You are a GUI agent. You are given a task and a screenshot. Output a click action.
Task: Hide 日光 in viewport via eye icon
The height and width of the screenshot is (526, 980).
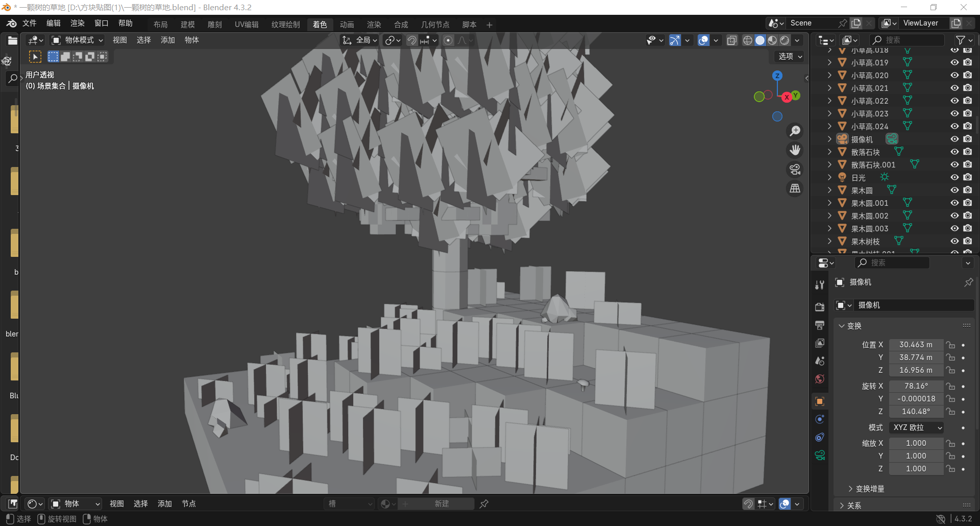click(954, 177)
